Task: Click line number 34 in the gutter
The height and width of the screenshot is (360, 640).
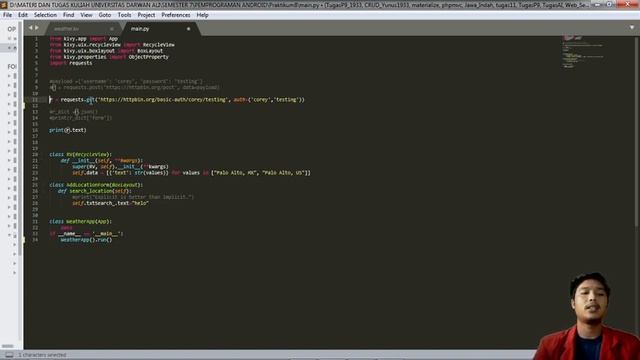Action: tap(35, 240)
